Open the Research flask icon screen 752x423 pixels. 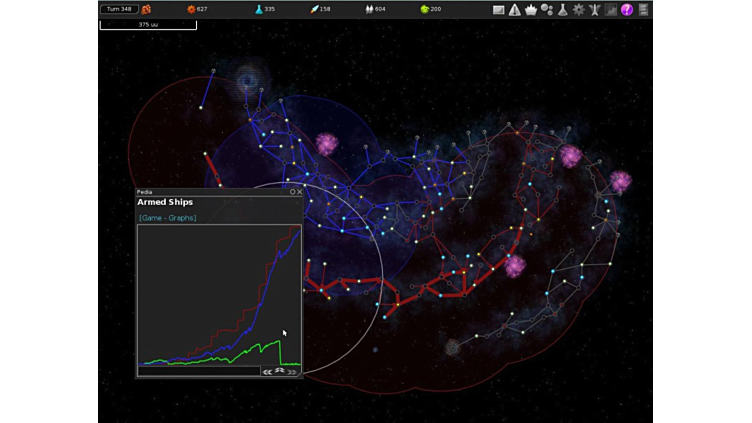tap(563, 10)
